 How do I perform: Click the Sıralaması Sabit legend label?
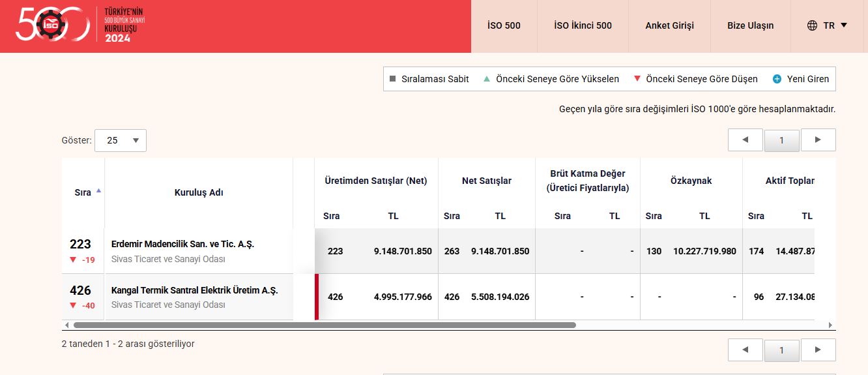click(435, 79)
